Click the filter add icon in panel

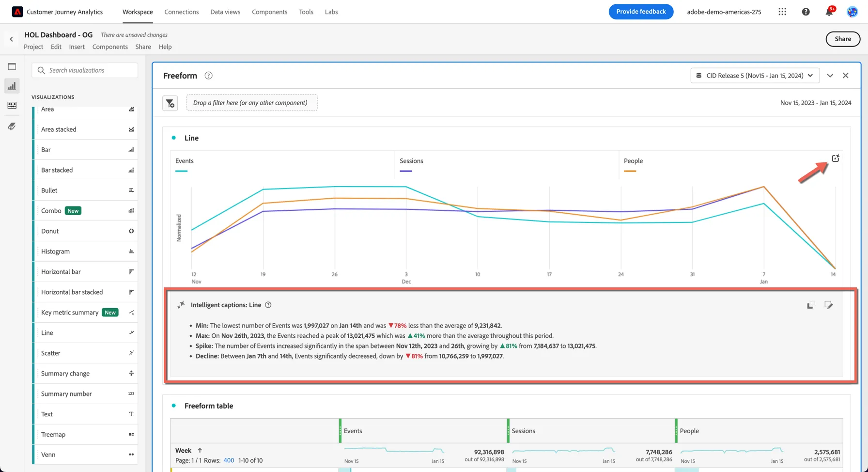(170, 103)
